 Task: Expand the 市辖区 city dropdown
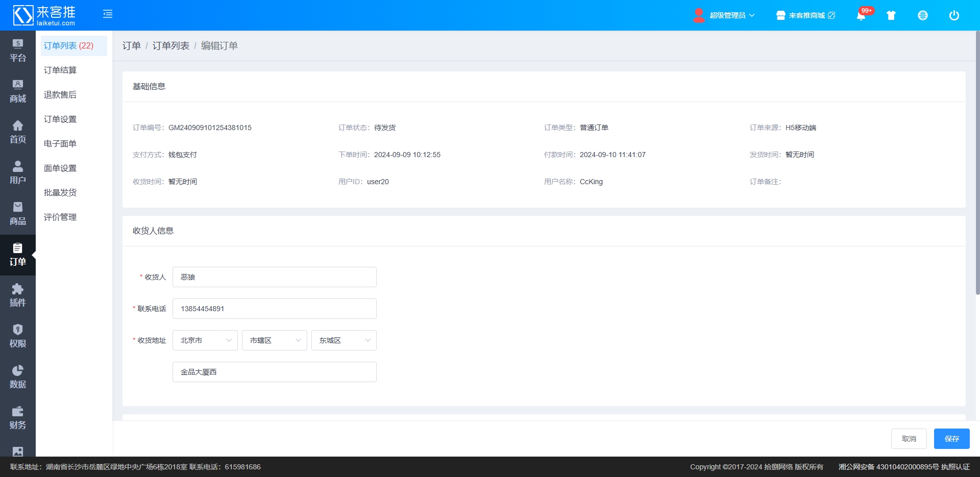point(275,340)
